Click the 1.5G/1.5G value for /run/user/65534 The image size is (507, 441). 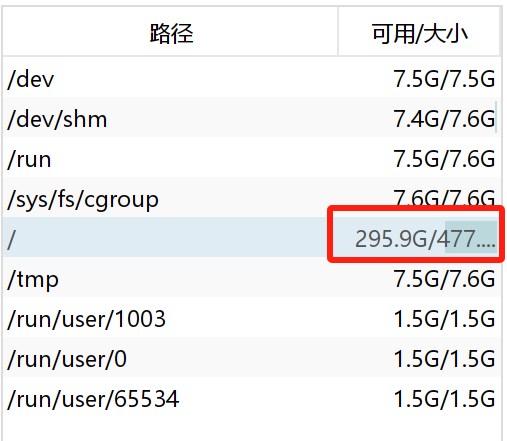(x=444, y=399)
